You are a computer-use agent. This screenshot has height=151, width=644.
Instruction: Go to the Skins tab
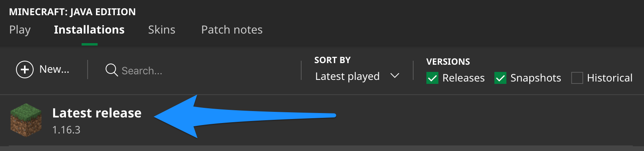tap(162, 30)
